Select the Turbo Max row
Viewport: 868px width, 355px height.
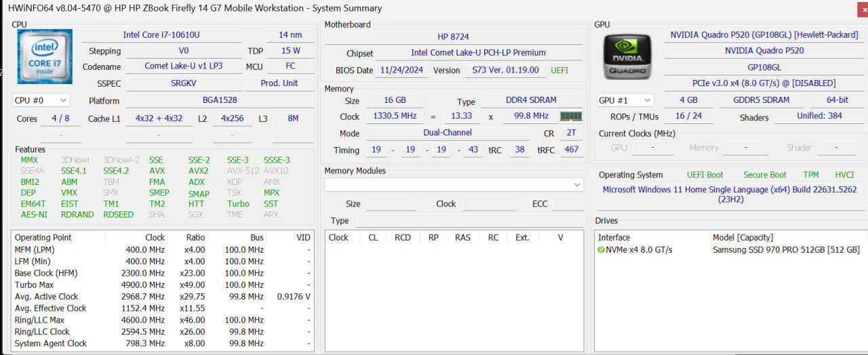pos(163,285)
